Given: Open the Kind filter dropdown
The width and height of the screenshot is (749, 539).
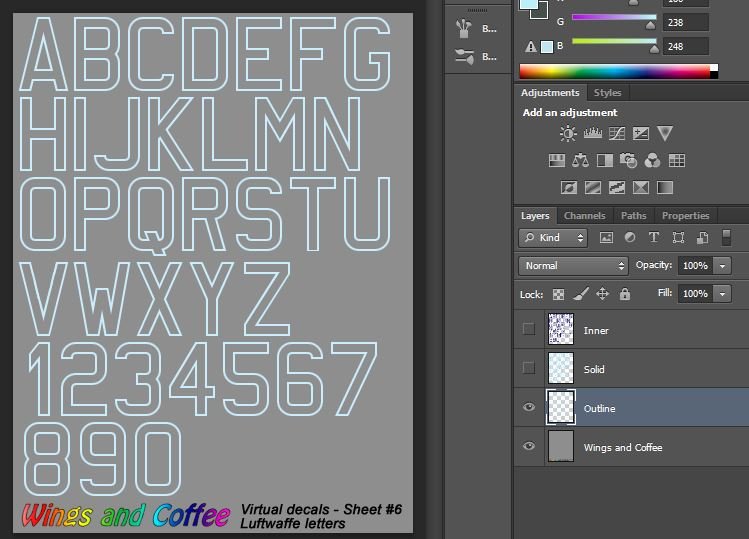Looking at the screenshot, I should click(553, 237).
